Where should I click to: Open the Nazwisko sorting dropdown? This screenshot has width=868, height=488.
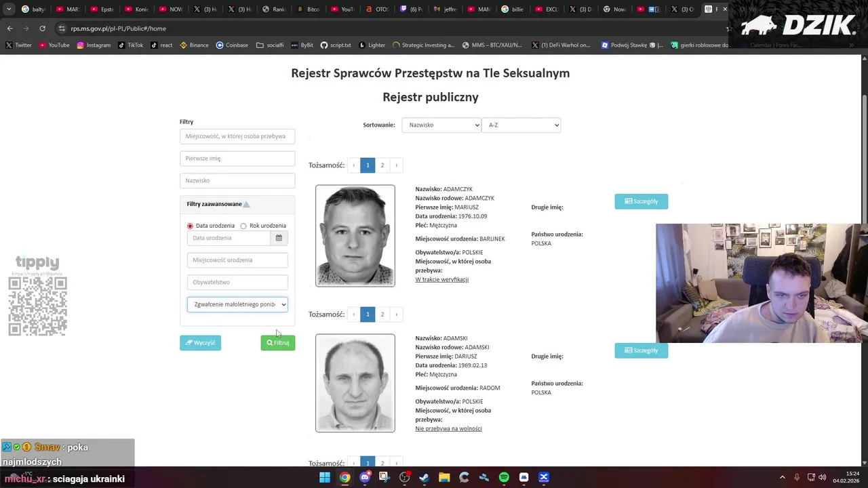point(441,125)
